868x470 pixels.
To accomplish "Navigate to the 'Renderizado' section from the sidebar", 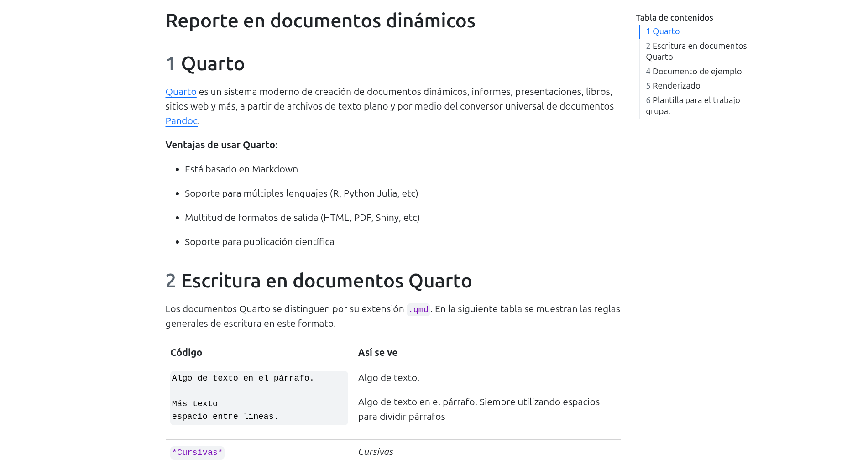I will pos(673,86).
